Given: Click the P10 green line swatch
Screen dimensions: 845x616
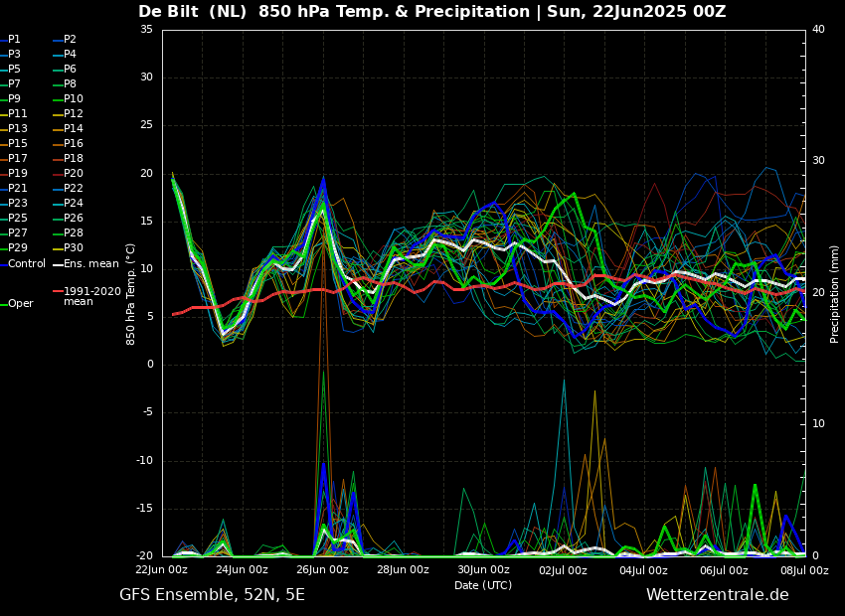Looking at the screenshot, I should point(57,99).
